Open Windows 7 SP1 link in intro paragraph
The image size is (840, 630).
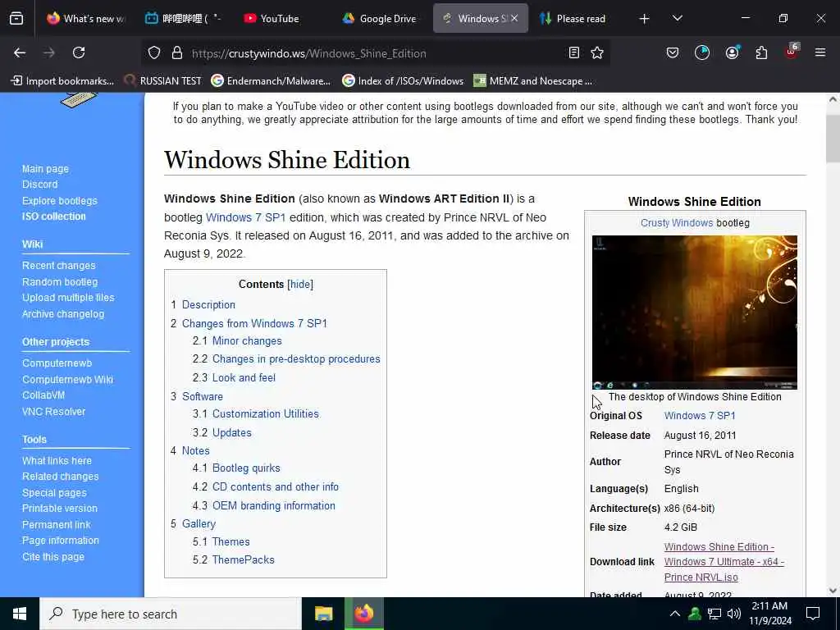(245, 217)
